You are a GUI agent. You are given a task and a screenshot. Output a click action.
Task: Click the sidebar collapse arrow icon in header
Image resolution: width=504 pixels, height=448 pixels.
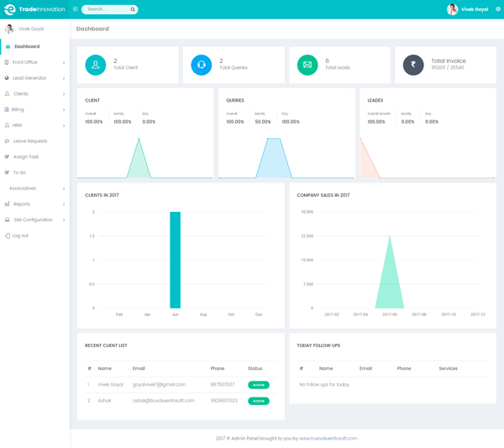pyautogui.click(x=76, y=9)
